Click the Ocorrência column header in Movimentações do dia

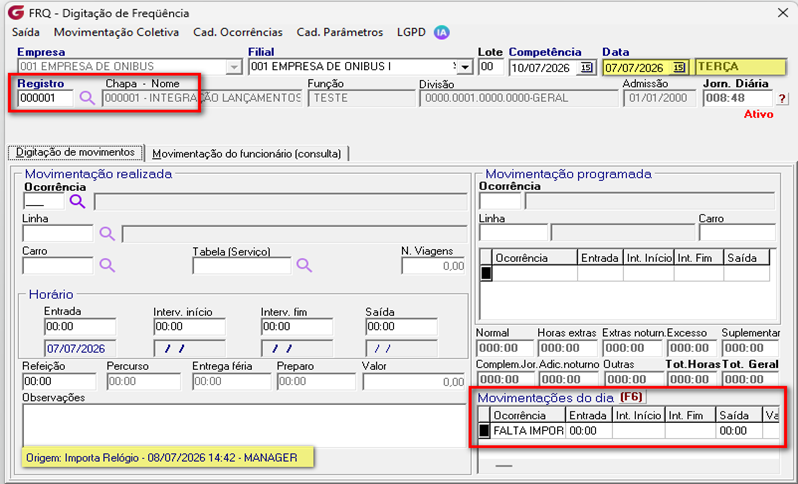[527, 415]
